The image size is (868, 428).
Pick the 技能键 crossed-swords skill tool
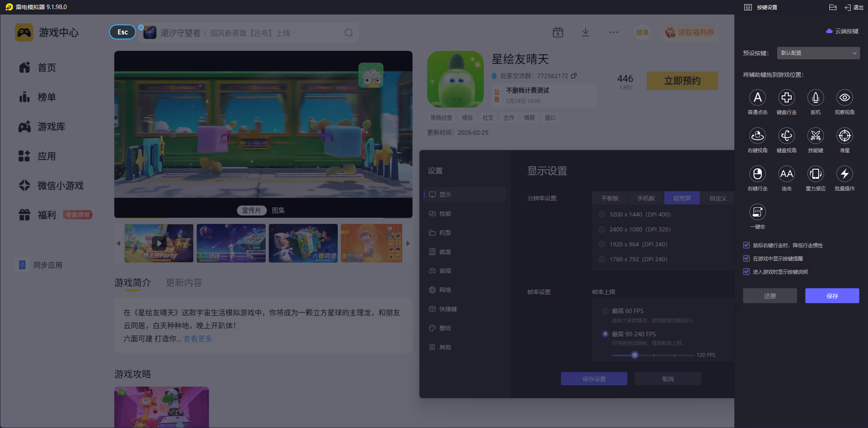coord(815,136)
